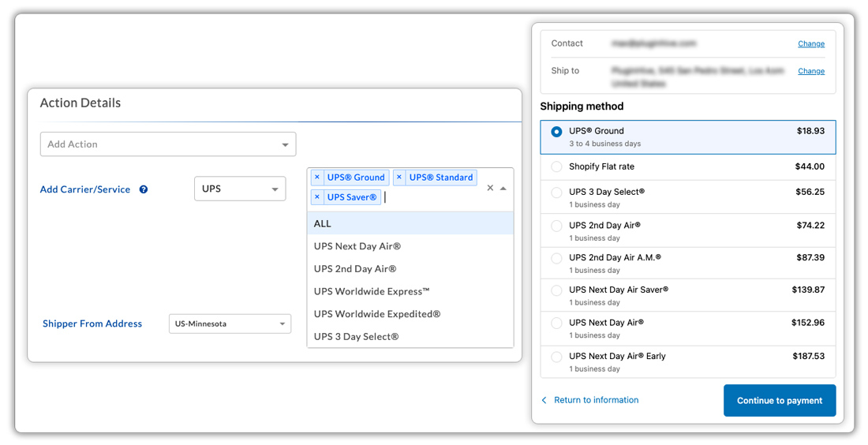Click the $139.87 price

[808, 290]
